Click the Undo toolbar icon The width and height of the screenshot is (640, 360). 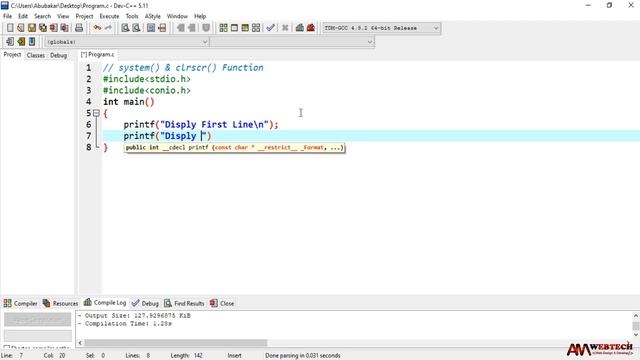tap(97, 28)
